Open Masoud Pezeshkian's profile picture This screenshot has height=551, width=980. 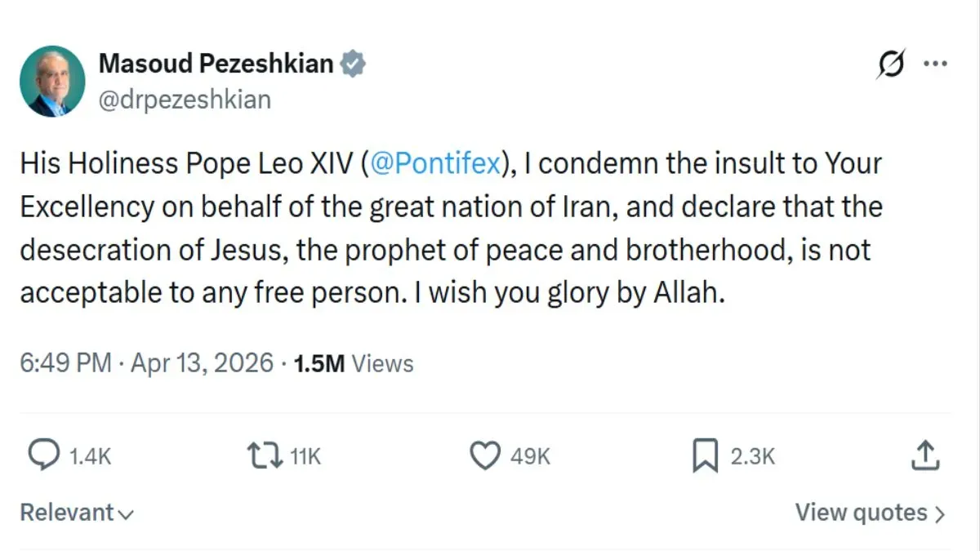pyautogui.click(x=53, y=82)
